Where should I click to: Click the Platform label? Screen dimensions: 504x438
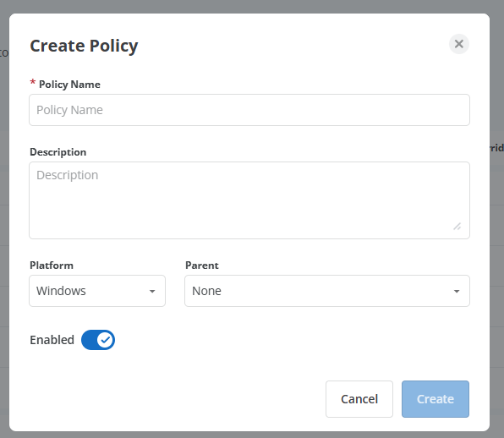coord(52,266)
